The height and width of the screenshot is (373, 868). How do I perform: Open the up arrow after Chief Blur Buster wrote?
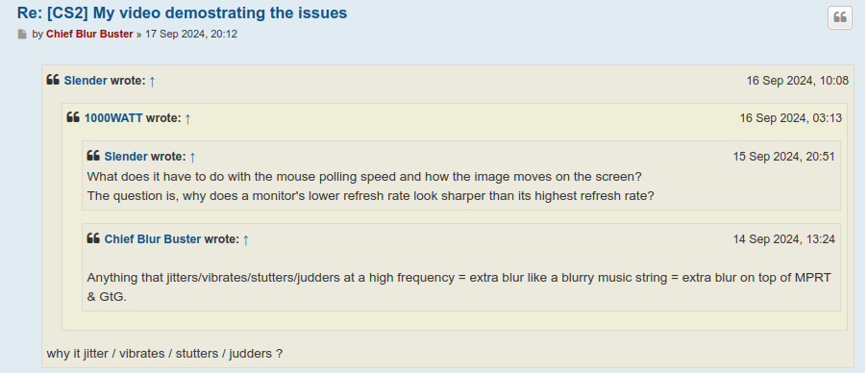[x=246, y=239]
